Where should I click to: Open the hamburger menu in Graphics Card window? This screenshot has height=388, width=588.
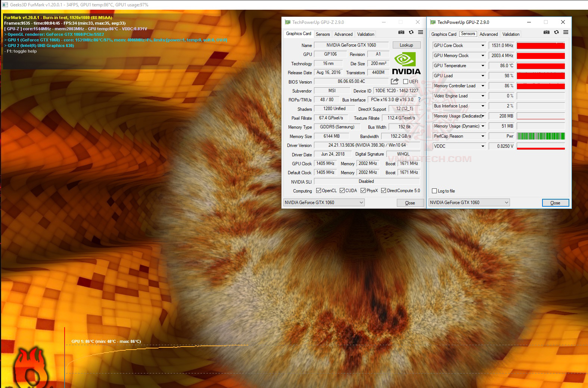[x=420, y=32]
